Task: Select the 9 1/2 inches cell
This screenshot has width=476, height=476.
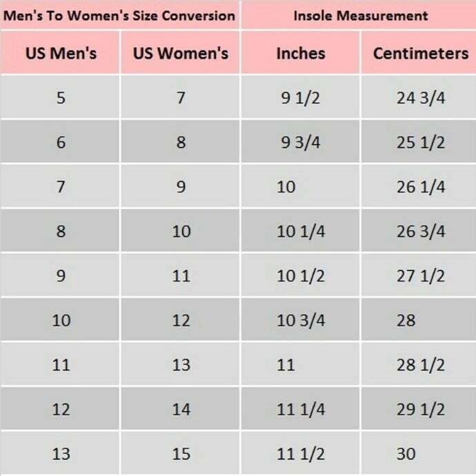Action: [300, 97]
